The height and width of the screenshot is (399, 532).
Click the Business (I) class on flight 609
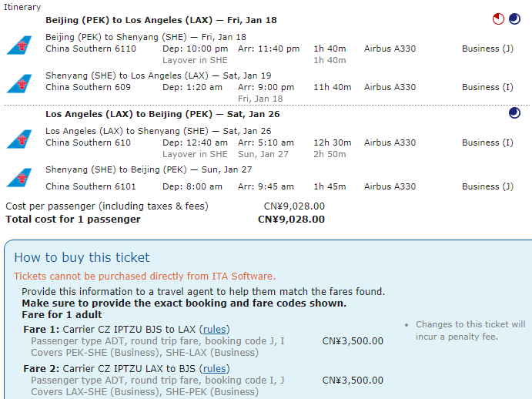[x=487, y=88]
